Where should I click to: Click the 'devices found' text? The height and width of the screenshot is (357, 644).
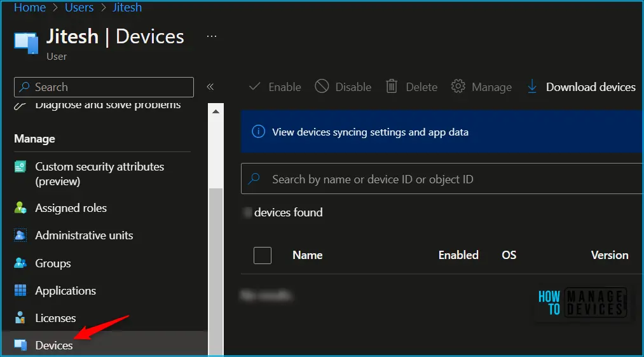[289, 212]
